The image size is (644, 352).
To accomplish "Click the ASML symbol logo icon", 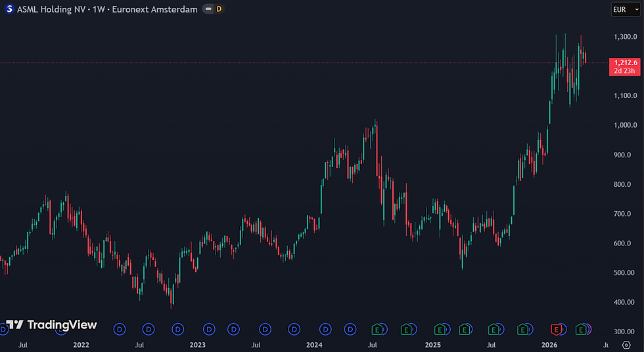I will pyautogui.click(x=9, y=9).
